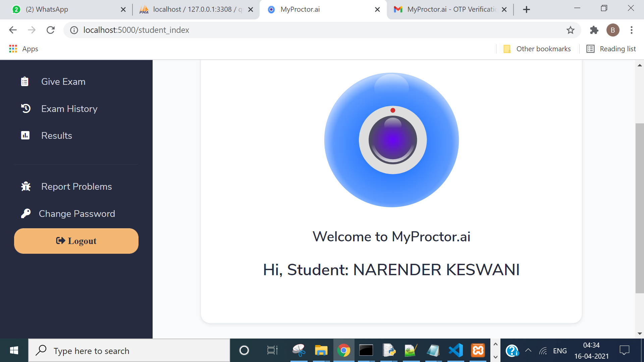Open the Action Center notifications icon
The image size is (644, 362).
(625, 351)
